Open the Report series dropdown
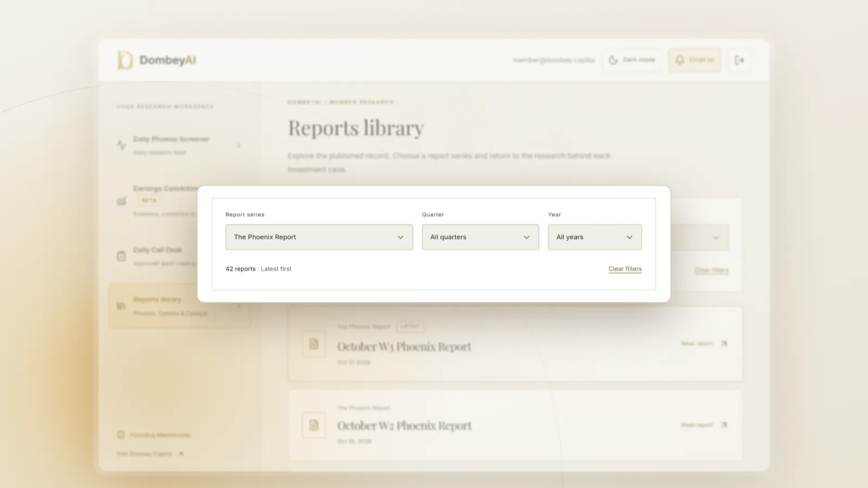 pos(319,237)
